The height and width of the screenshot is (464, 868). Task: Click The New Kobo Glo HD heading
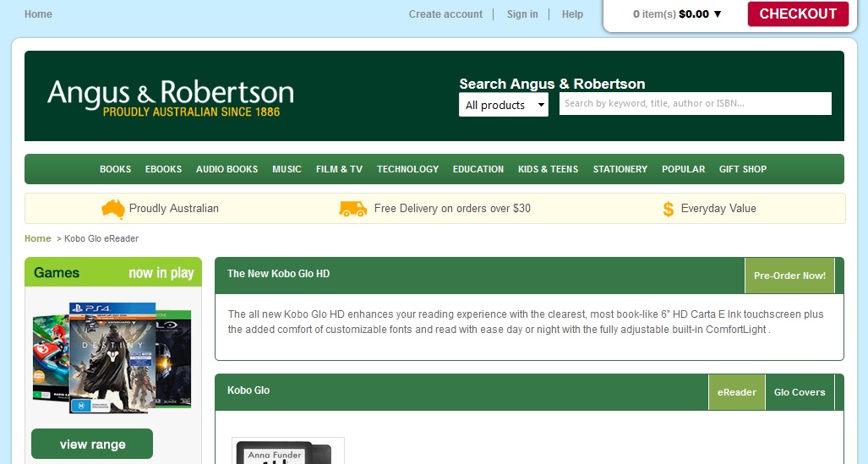click(278, 274)
